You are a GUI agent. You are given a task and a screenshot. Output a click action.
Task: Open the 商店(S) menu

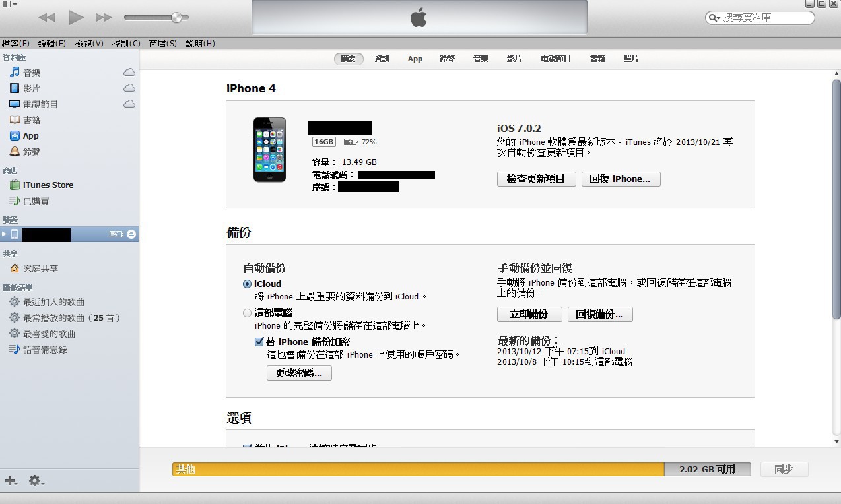(163, 44)
